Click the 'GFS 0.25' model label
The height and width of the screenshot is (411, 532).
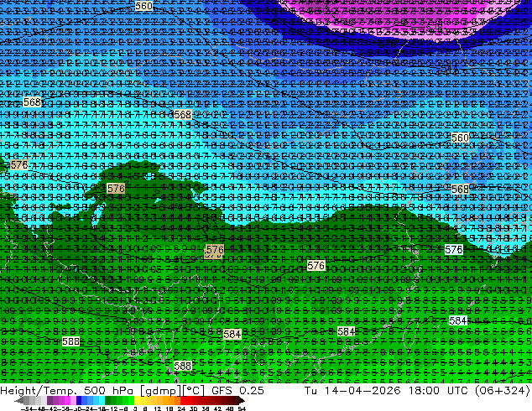point(237,390)
